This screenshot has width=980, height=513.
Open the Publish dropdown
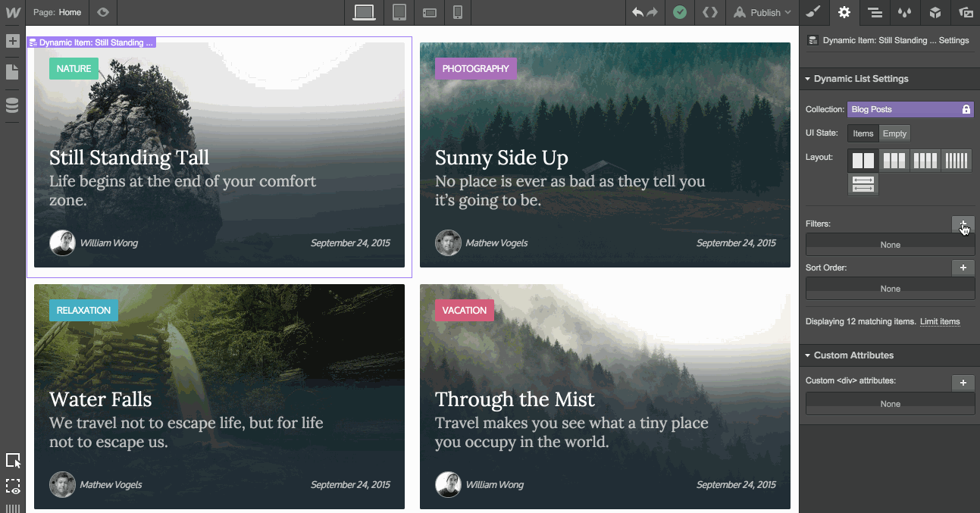pos(761,12)
